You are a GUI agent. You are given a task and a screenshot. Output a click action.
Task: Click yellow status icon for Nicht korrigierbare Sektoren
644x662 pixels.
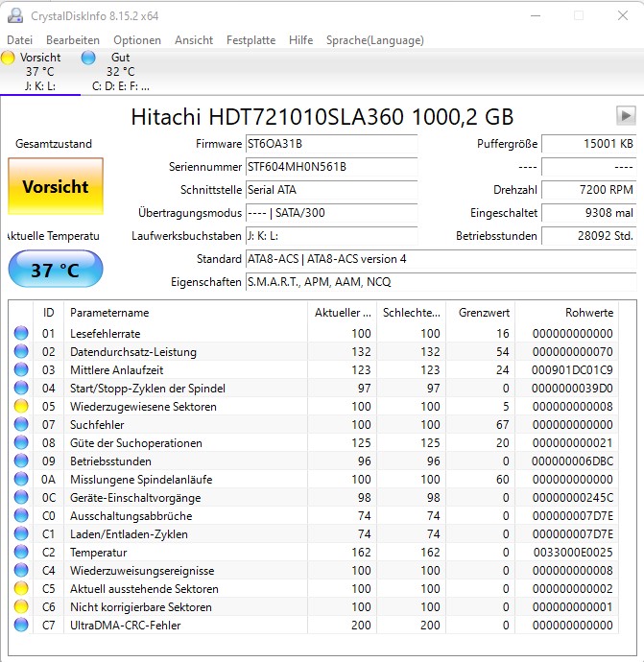(21, 606)
